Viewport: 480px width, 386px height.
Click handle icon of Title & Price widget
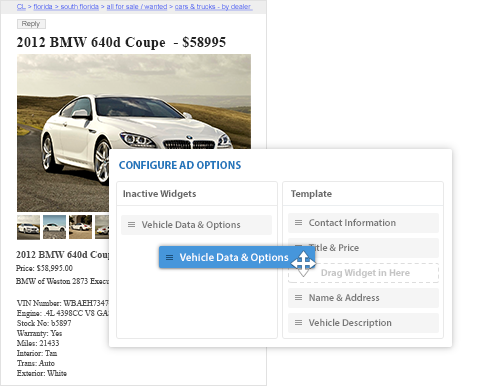tap(298, 247)
